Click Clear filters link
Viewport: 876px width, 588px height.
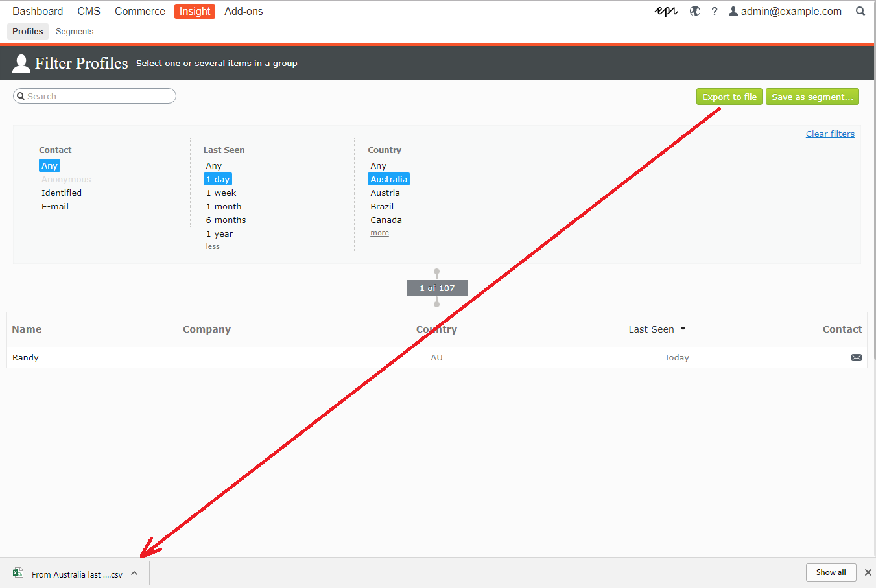(x=830, y=134)
